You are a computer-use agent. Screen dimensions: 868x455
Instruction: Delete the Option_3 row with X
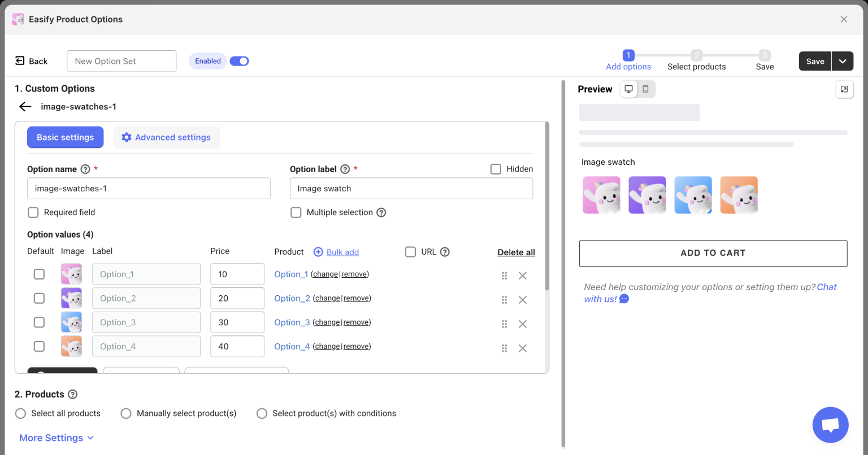click(x=523, y=324)
